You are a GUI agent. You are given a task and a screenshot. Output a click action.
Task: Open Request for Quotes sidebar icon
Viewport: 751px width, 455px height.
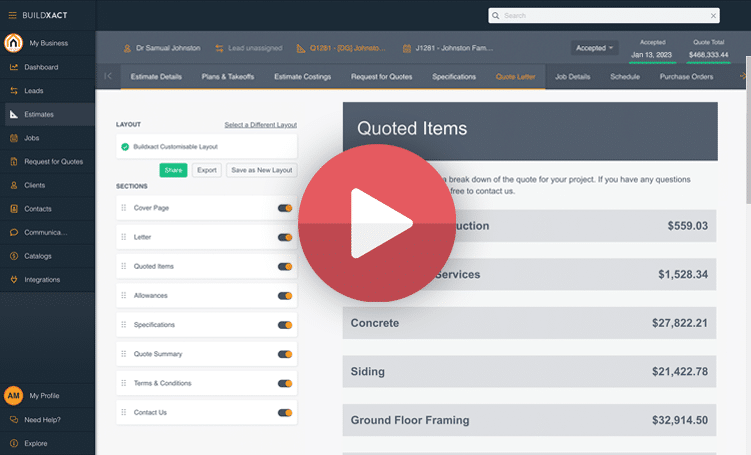(14, 162)
